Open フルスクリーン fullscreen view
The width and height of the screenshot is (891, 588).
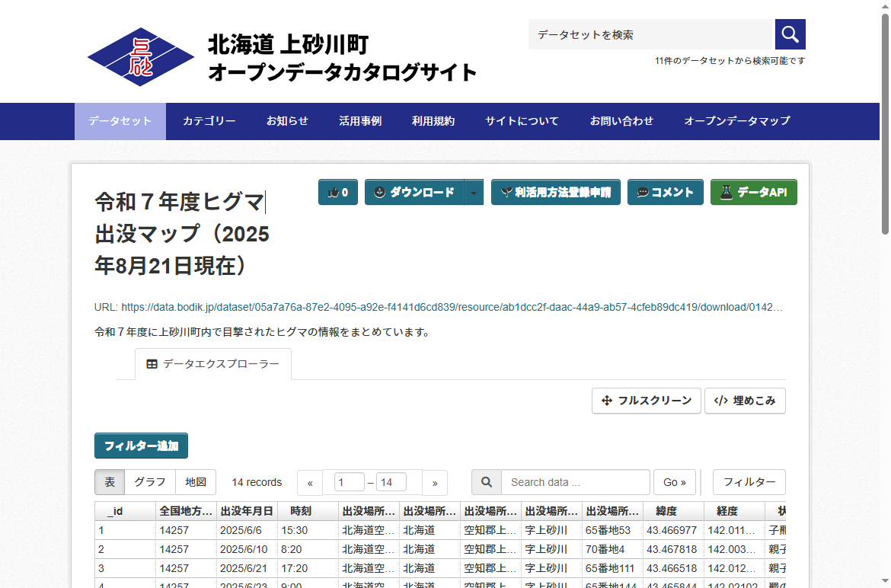[x=646, y=401]
